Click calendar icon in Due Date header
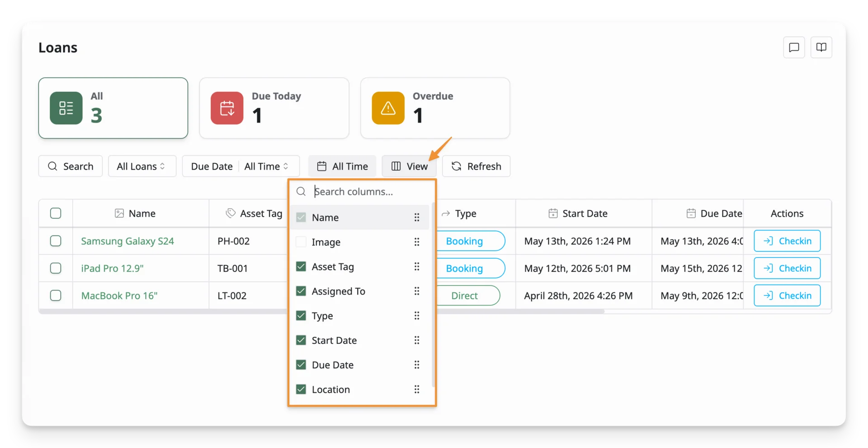Image resolution: width=868 pixels, height=448 pixels. point(691,213)
